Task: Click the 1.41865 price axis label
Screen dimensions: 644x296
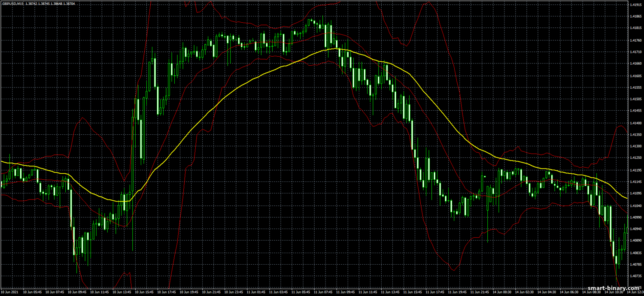Action: click(x=636, y=17)
